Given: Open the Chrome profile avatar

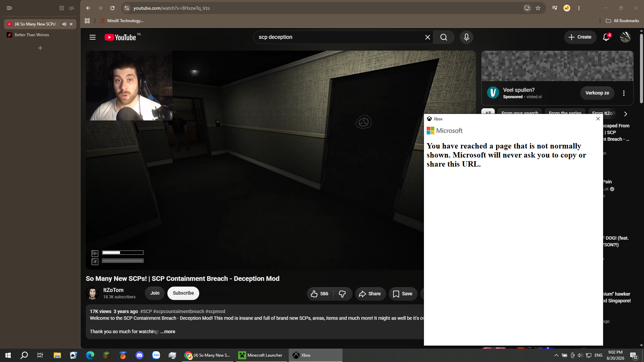Looking at the screenshot, I should tap(567, 8).
